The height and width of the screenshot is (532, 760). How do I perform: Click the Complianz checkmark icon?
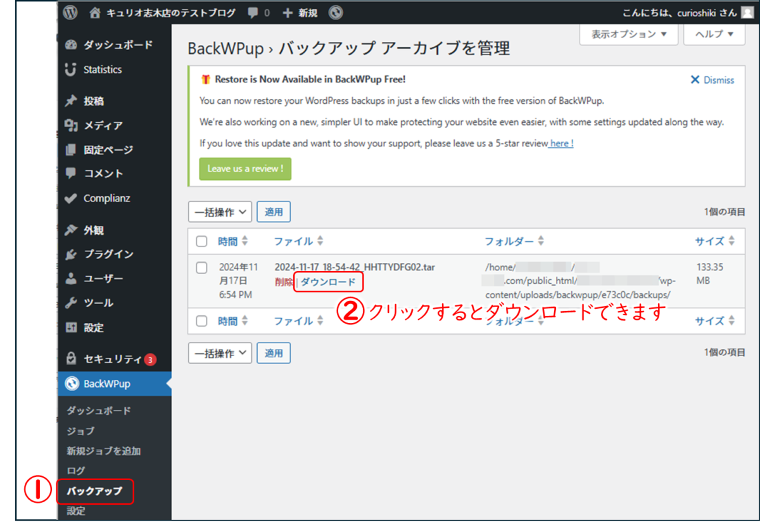(x=71, y=198)
